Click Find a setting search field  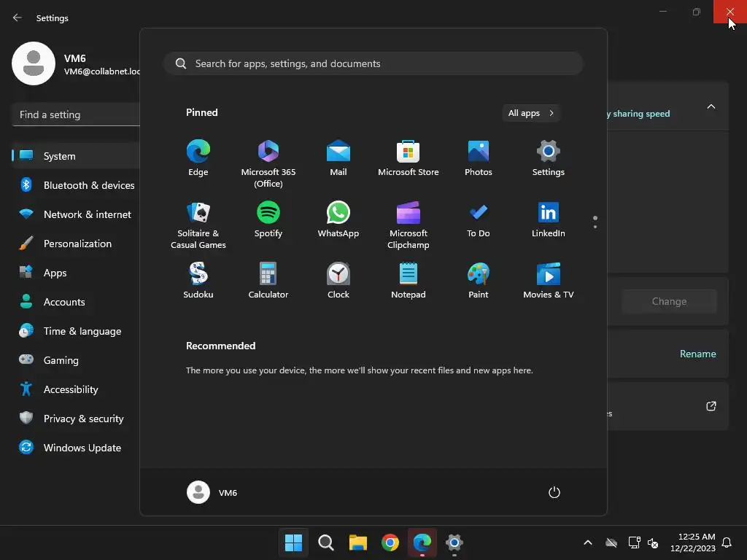(x=76, y=114)
